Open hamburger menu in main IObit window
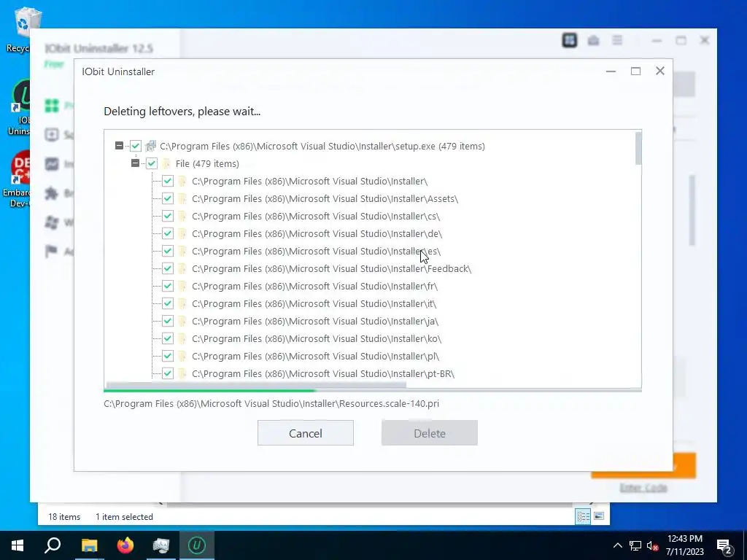The width and height of the screenshot is (747, 560). coord(617,41)
